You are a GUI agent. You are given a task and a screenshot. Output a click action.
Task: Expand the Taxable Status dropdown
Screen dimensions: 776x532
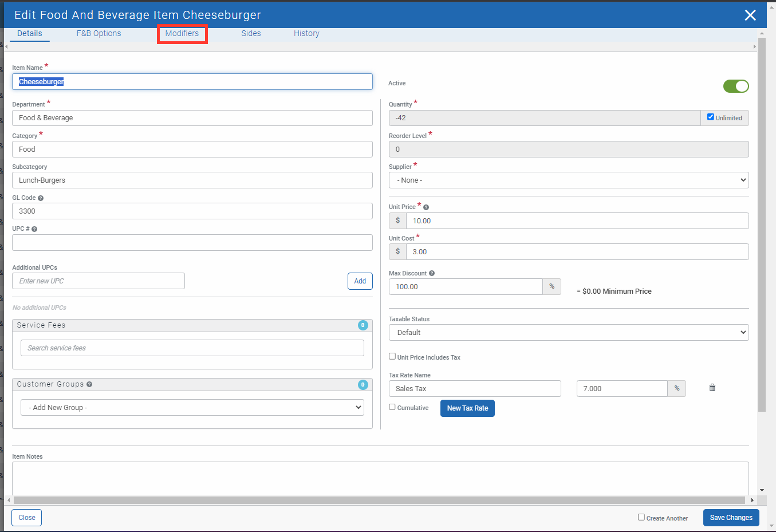coord(568,333)
